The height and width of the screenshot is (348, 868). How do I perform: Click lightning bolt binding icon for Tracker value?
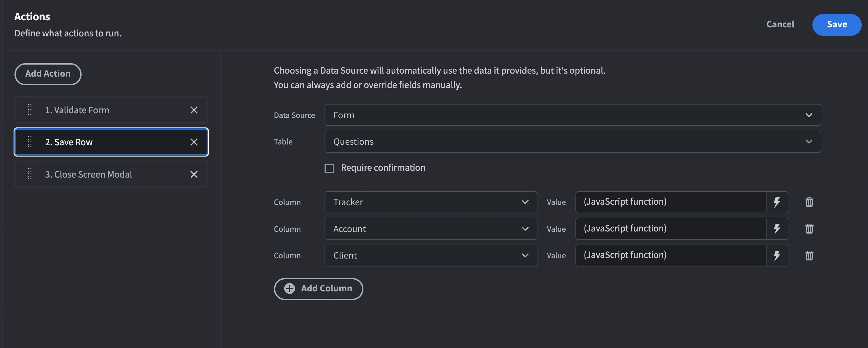pos(777,202)
